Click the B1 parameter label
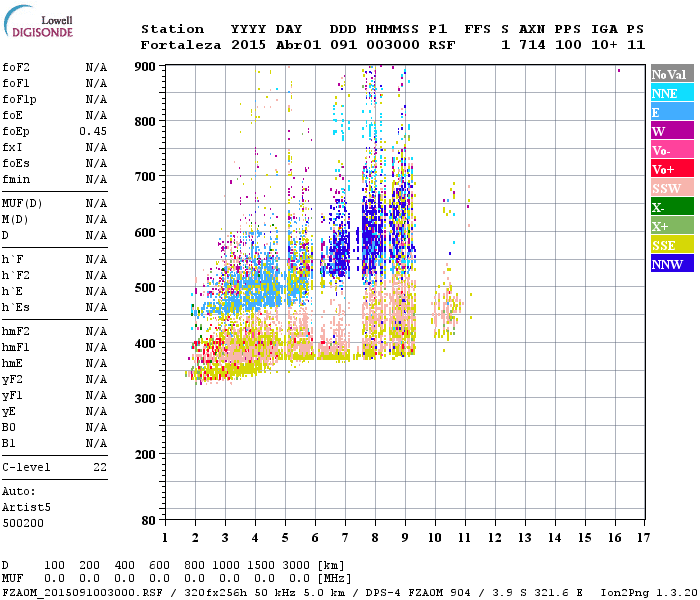700x600 pixels. [9, 443]
